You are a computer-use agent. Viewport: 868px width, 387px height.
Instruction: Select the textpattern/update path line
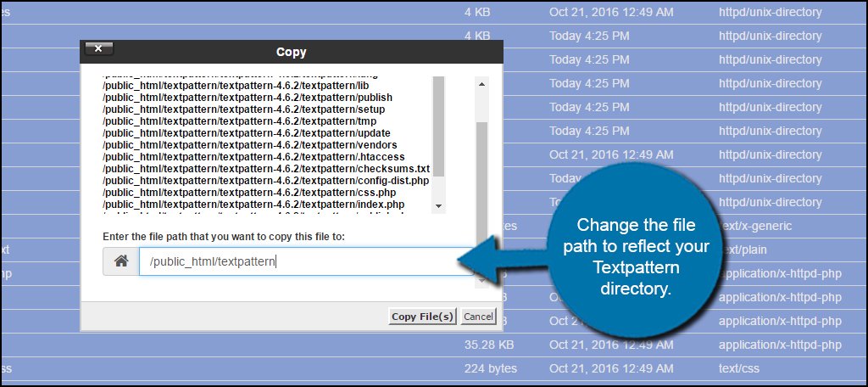click(x=247, y=133)
